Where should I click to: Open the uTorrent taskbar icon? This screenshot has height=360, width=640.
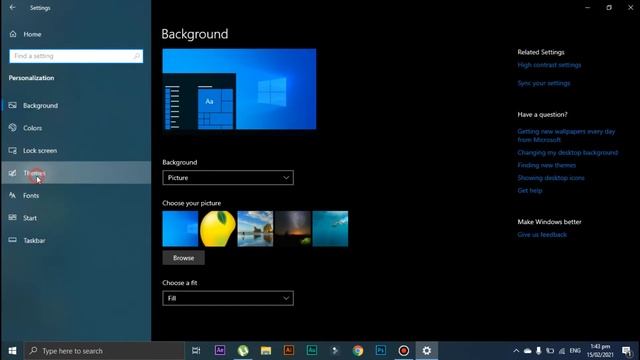pos(243,351)
